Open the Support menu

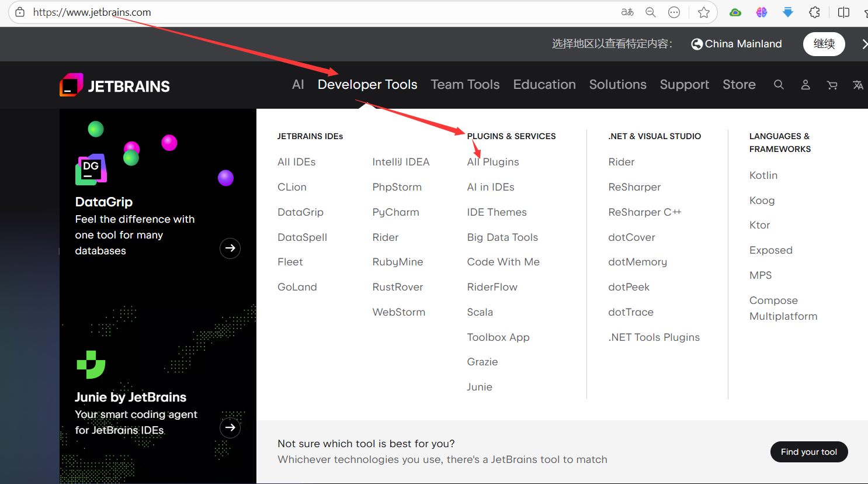[x=685, y=85]
